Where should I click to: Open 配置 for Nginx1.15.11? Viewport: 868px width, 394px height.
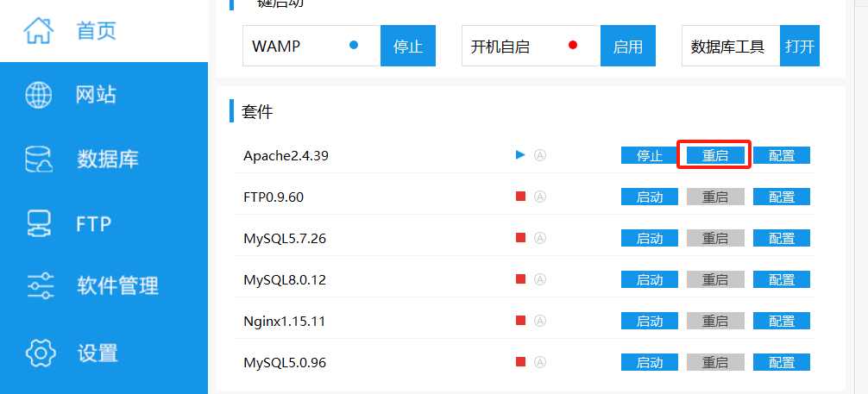782,321
